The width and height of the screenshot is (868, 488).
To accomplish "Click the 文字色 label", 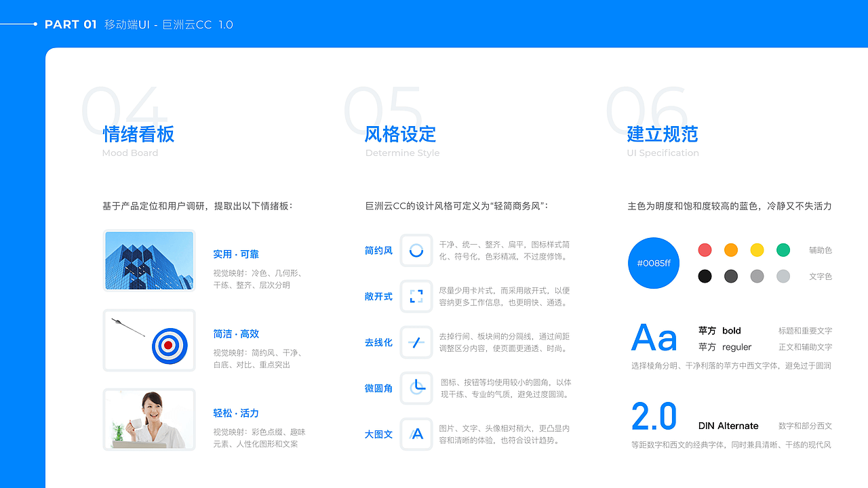I will (821, 277).
